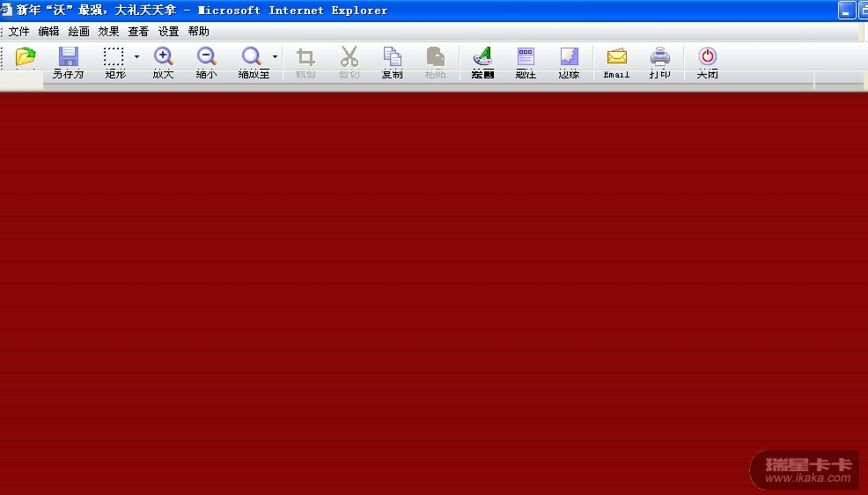Open the 效果 menu
Viewport: 868px width, 495px height.
coord(108,32)
